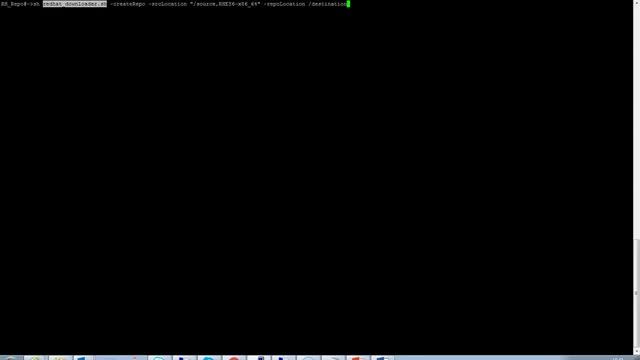Click the -srcLocation flag in the command
This screenshot has width=640, height=360.
167,4
